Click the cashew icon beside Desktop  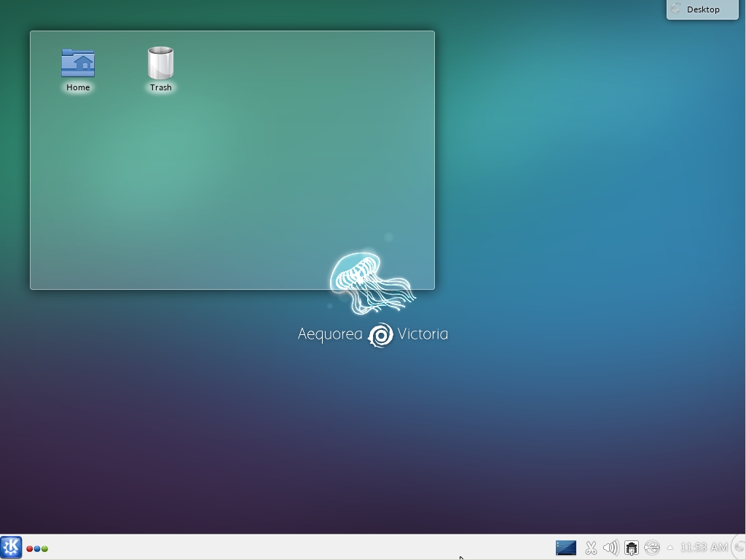[677, 9]
